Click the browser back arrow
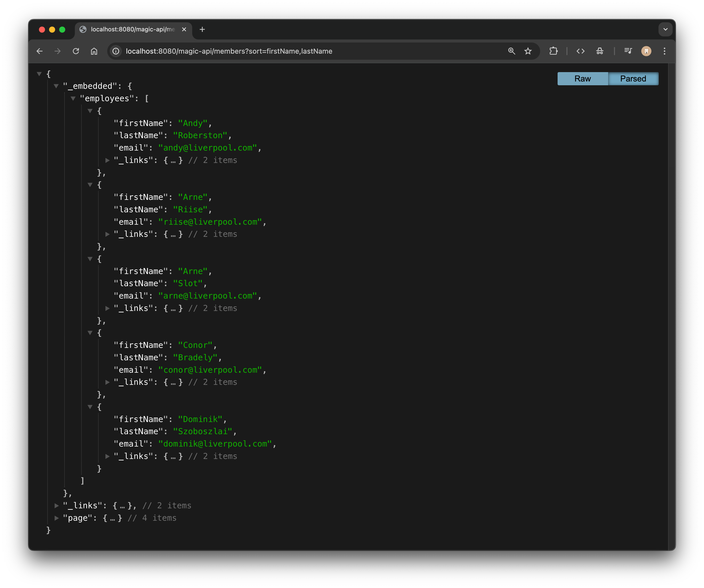The image size is (704, 588). [39, 51]
